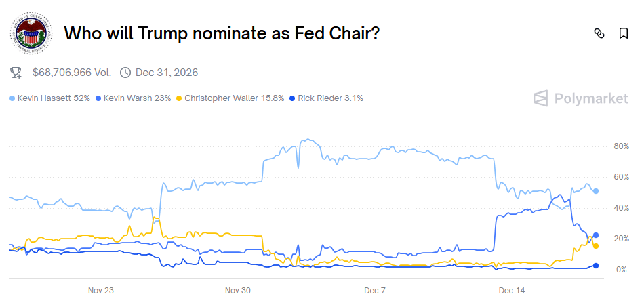This screenshot has width=644, height=305.
Task: Click the Dec 14 date axis label
Action: (512, 291)
